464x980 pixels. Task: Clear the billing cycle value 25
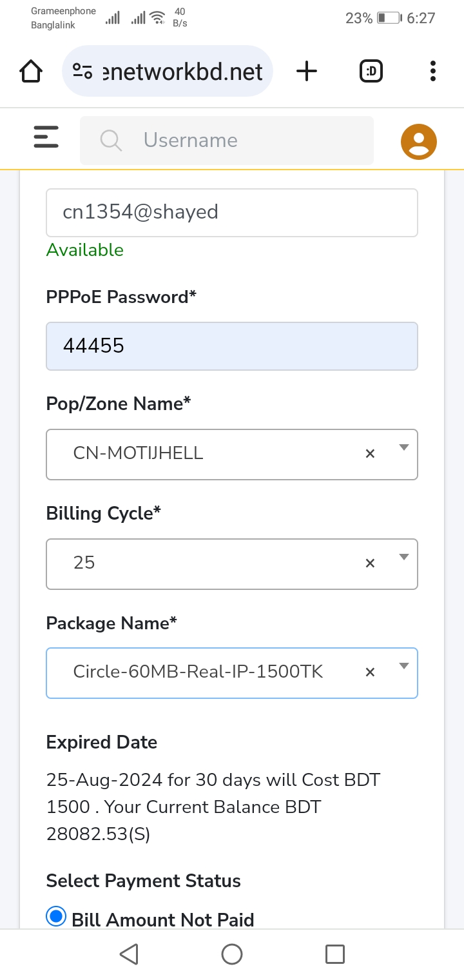370,563
